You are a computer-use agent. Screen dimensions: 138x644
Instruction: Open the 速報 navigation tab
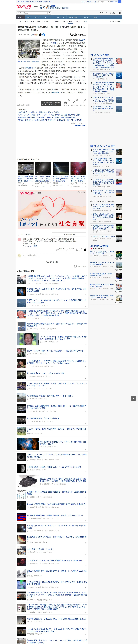point(28,17)
